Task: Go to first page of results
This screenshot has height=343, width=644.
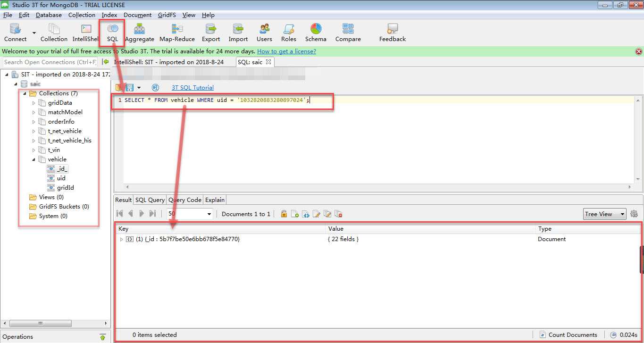Action: click(x=120, y=214)
